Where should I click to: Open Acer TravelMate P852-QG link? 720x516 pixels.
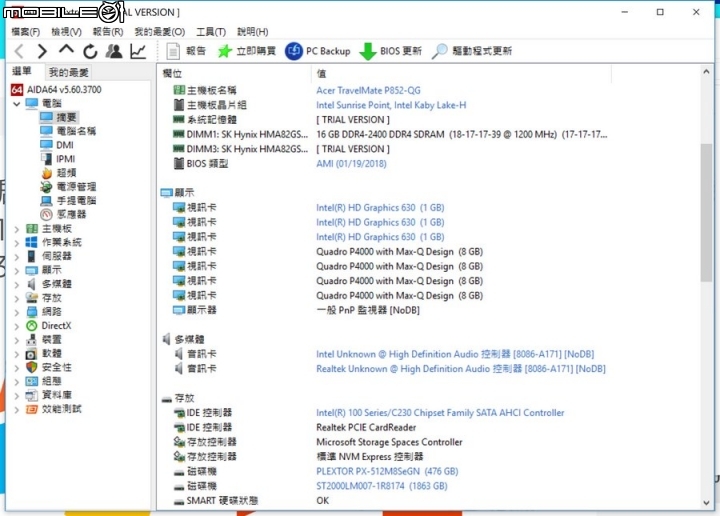point(368,90)
